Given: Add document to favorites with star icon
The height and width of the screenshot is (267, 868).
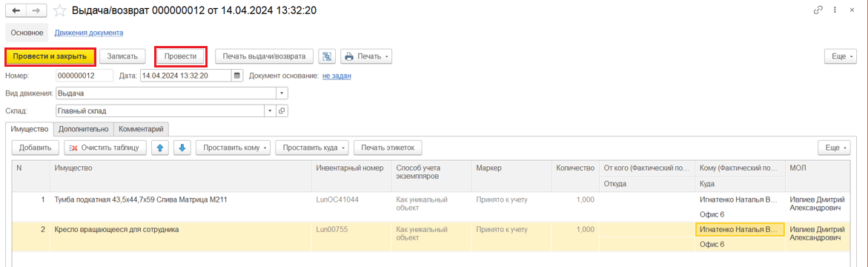Looking at the screenshot, I should [x=60, y=10].
